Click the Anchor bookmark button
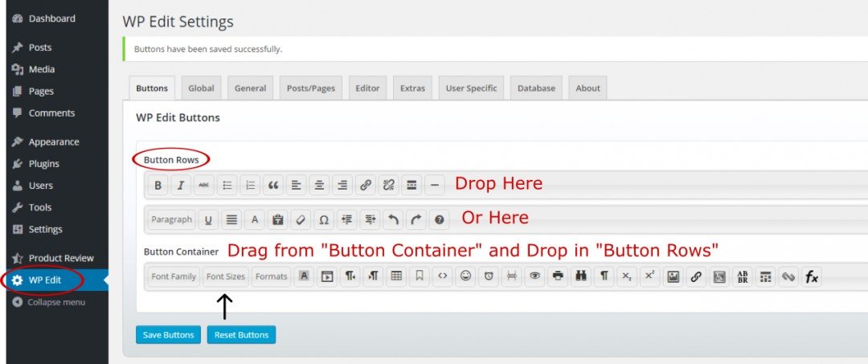This screenshot has width=868, height=364. point(419,276)
